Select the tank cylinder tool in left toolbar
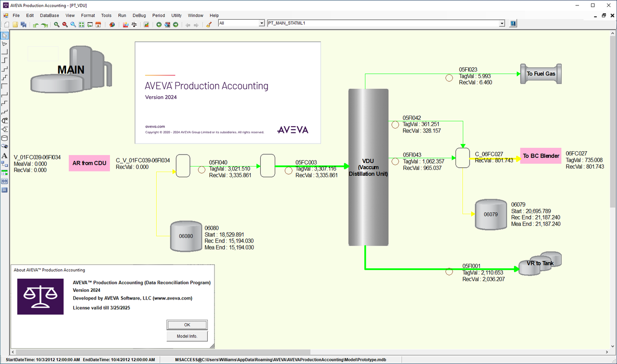Image resolution: width=617 pixels, height=364 pixels. pyautogui.click(x=4, y=138)
